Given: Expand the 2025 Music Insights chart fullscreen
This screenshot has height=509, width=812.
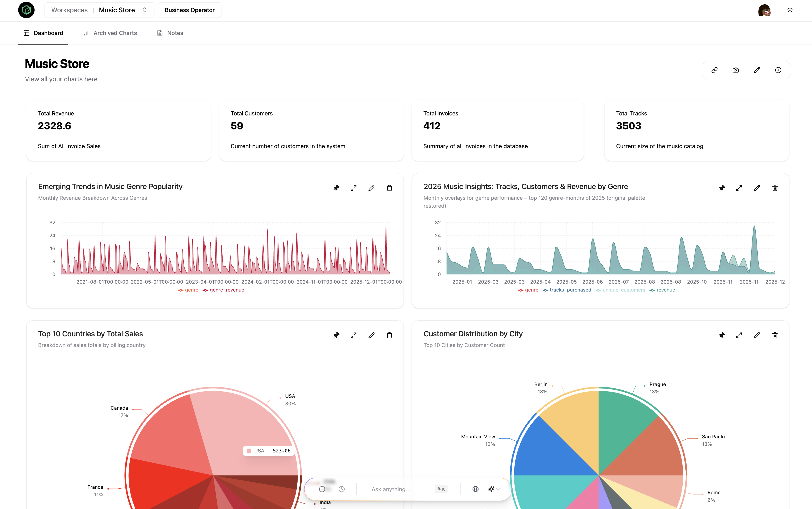Looking at the screenshot, I should 739,188.
